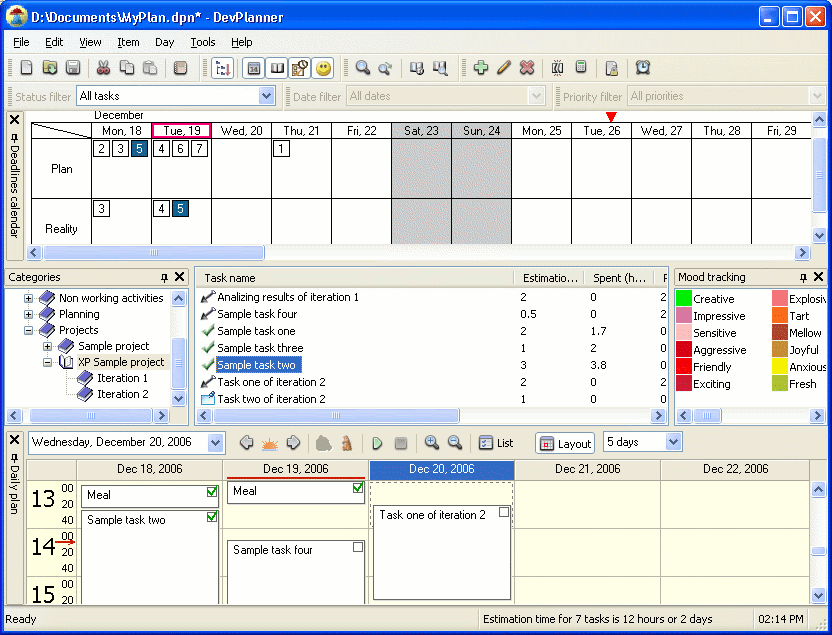Open the calculator toolbar icon
This screenshot has width=832, height=635.
[x=581, y=68]
